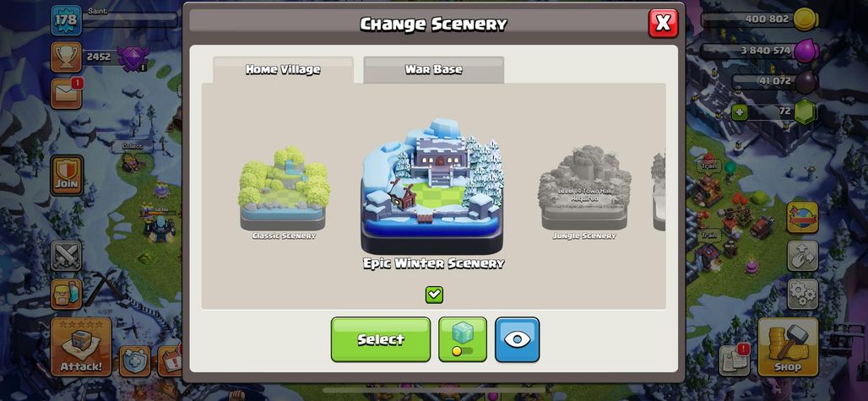Screen dimensions: 868x401
Task: Toggle the ice cube effects switch button
Action: tap(463, 339)
